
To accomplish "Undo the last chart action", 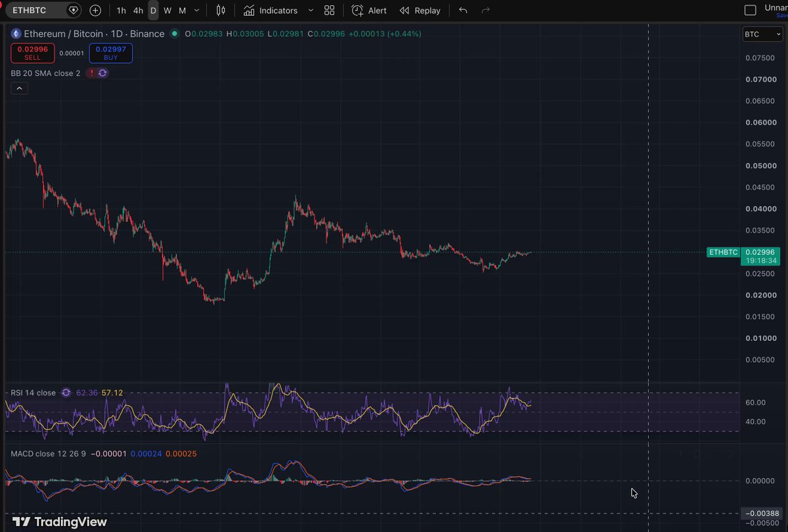I will coord(463,11).
